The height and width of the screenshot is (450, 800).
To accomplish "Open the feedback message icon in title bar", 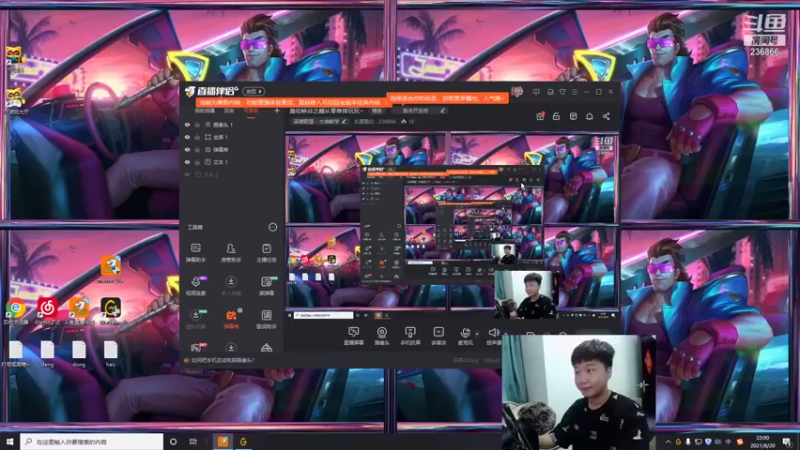I will (x=536, y=92).
